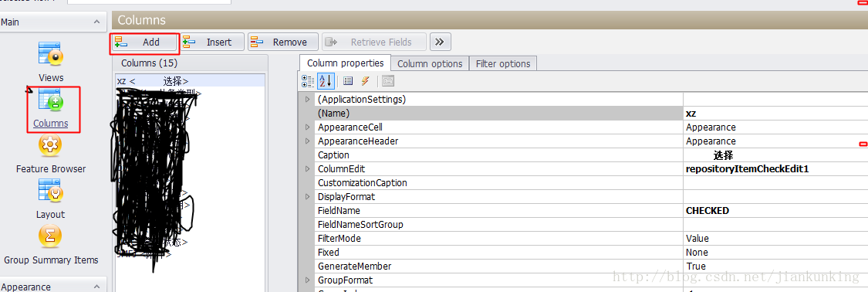Select the xz column in the list
Image resolution: width=868 pixels, height=292 pixels.
[x=189, y=81]
